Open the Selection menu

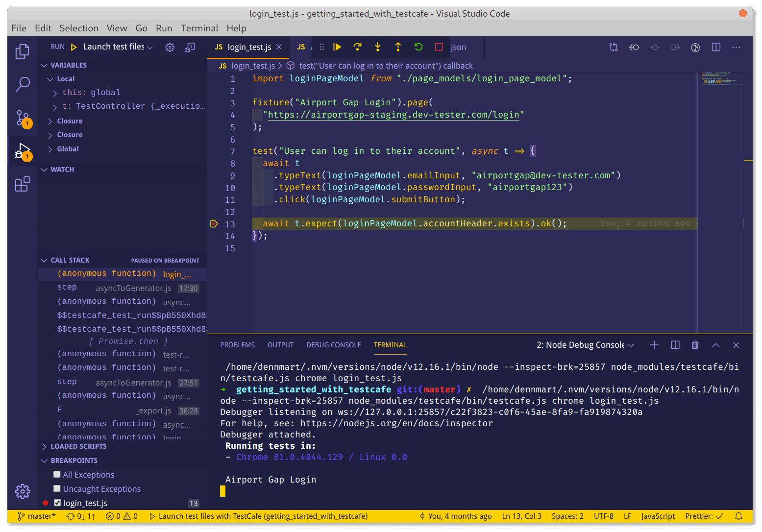click(x=79, y=28)
